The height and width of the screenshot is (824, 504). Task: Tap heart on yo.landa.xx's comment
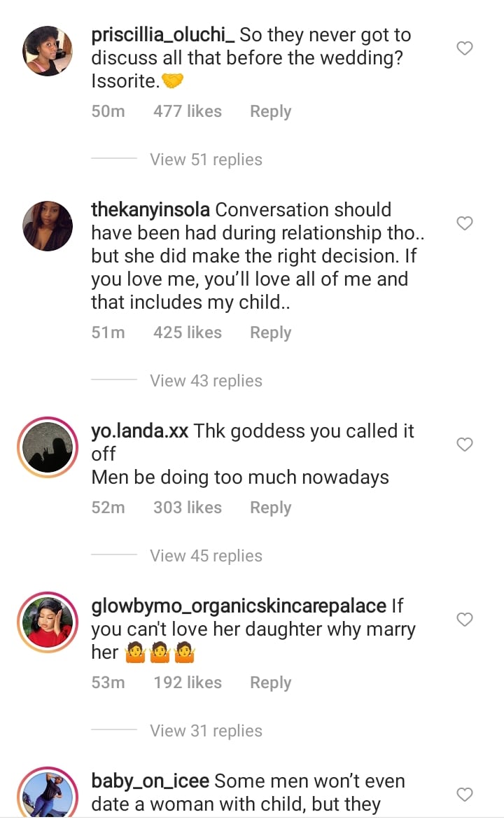(x=465, y=445)
